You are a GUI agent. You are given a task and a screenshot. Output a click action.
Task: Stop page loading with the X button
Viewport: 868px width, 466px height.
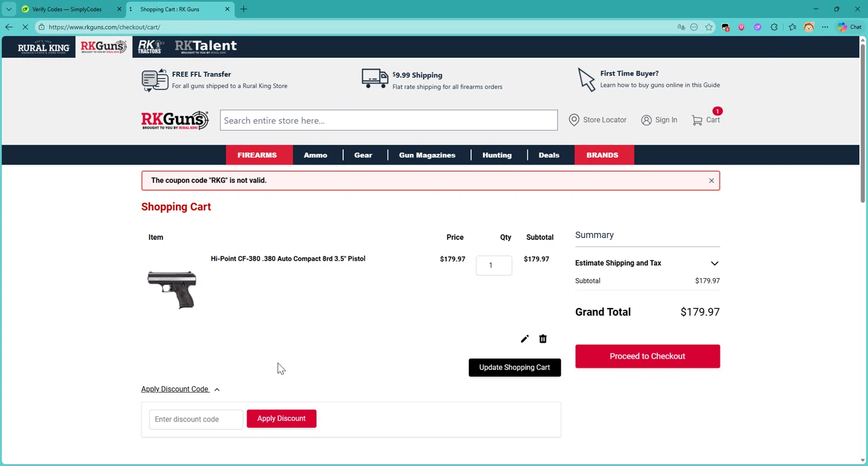tap(25, 27)
